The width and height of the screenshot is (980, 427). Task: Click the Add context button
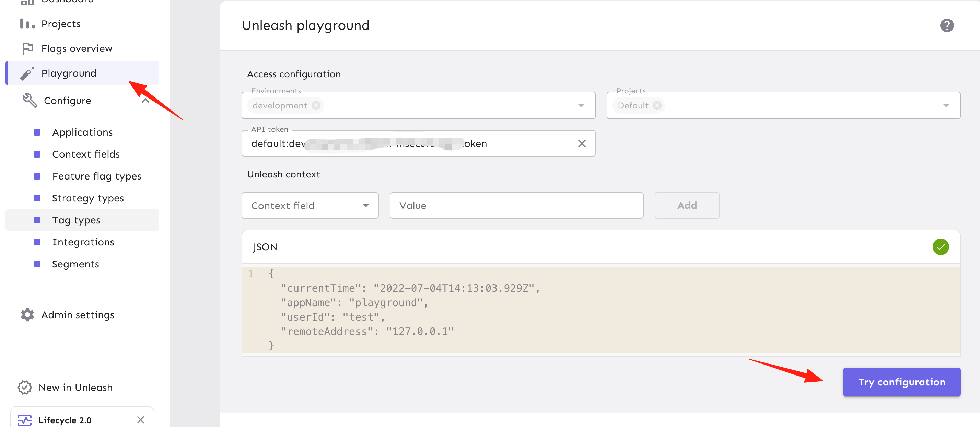[687, 206]
